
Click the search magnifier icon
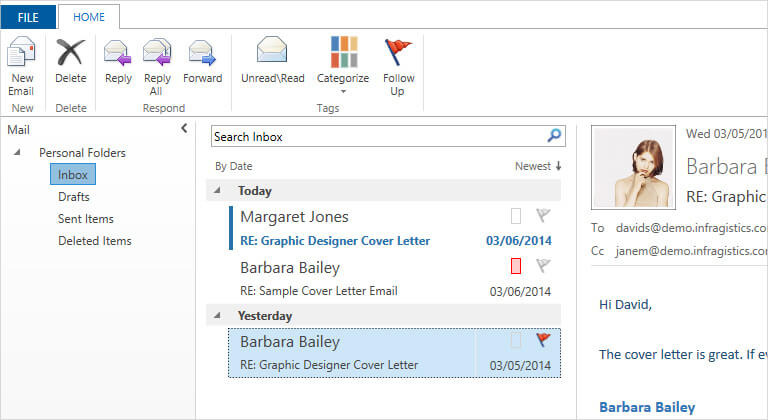554,135
